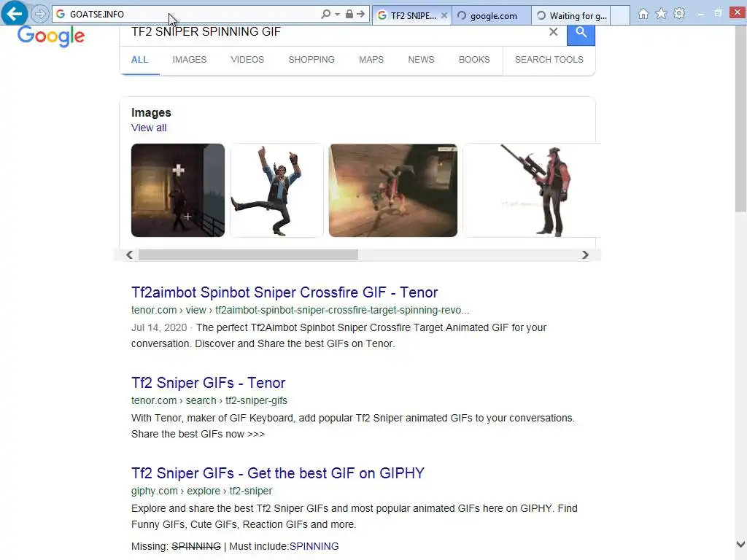This screenshot has height=560, width=747.
Task: Select the NEWS search tab
Action: [x=421, y=60]
